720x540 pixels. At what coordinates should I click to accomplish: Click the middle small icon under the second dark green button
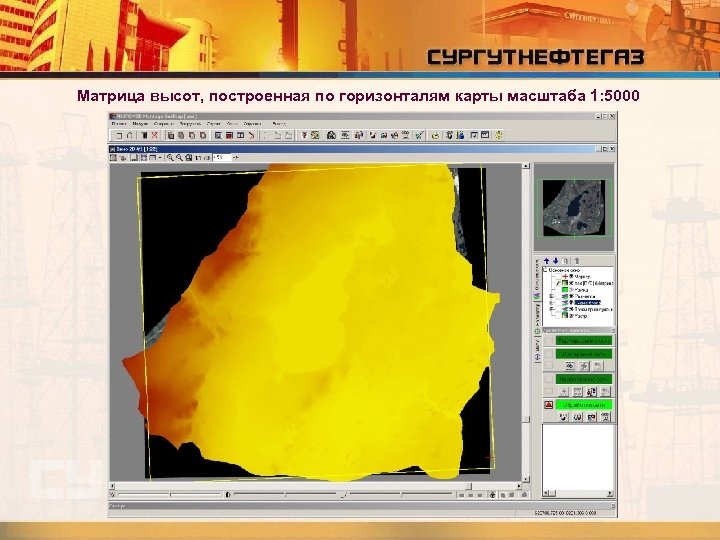point(584,366)
